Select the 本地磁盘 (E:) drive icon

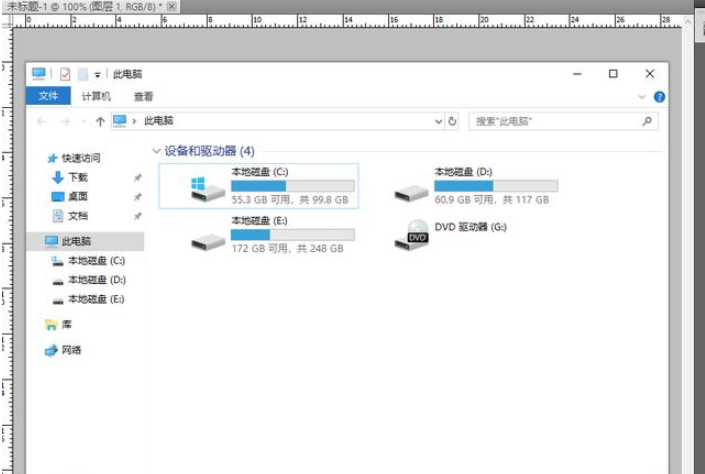coord(208,242)
